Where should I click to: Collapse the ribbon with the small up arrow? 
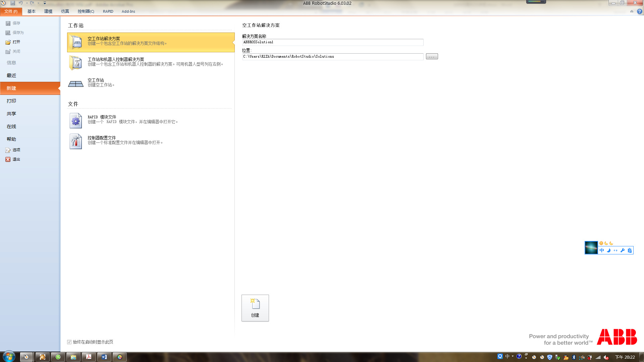632,11
